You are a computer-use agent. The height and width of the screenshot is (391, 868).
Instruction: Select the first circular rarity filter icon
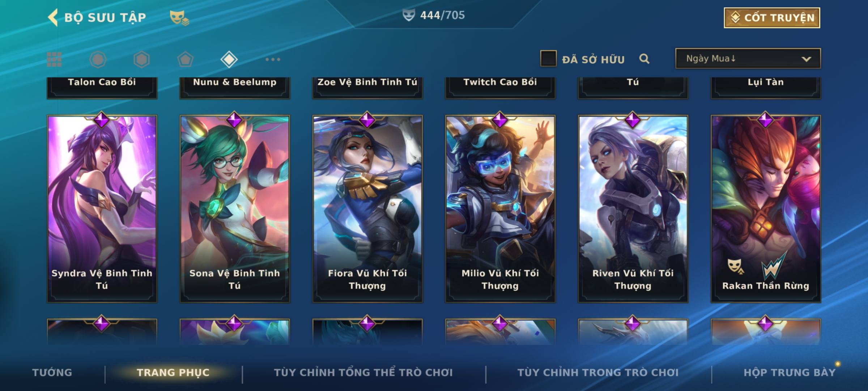(x=98, y=59)
